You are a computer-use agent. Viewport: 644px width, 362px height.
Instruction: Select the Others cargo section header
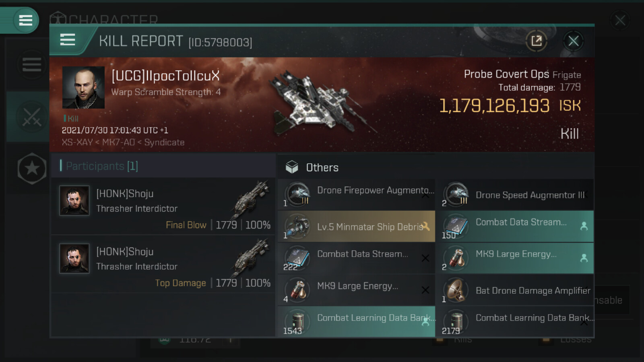pyautogui.click(x=322, y=167)
